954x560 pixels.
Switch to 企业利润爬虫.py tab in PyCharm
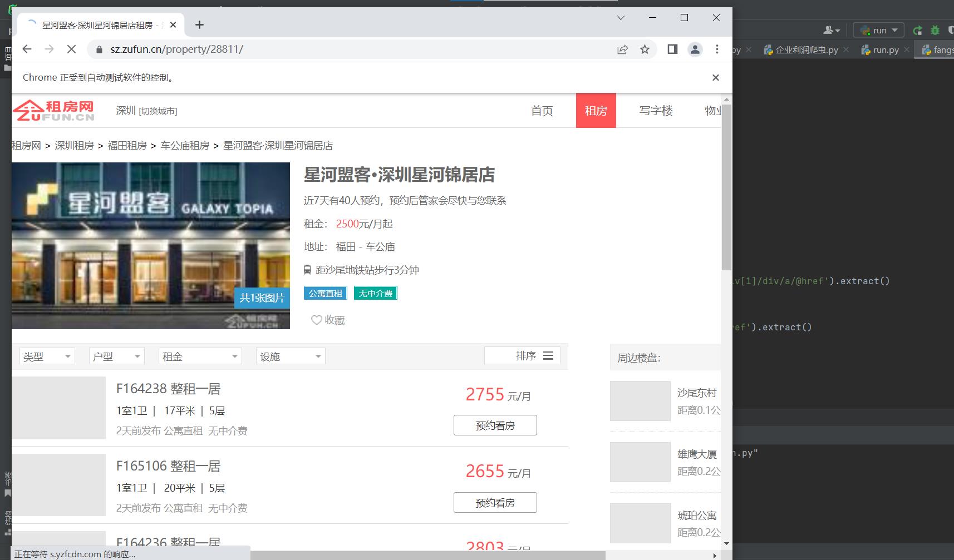(x=801, y=49)
